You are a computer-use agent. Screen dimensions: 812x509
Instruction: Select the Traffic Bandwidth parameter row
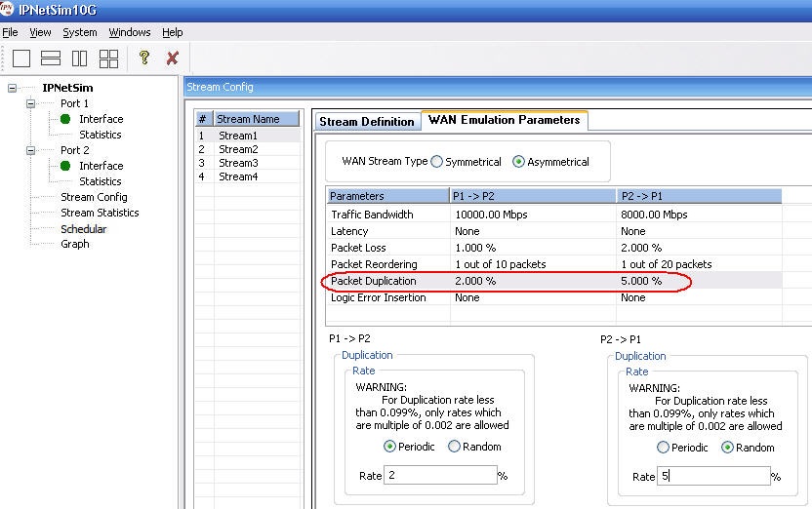tap(554, 215)
